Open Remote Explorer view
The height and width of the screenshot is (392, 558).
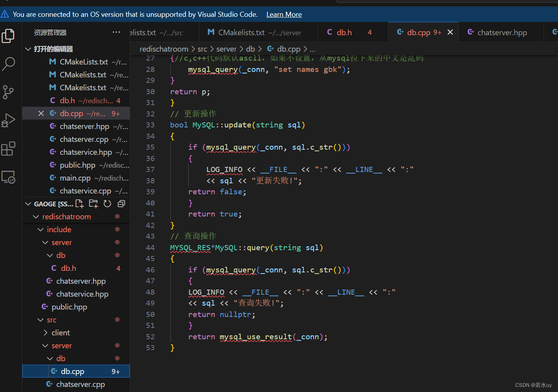[x=8, y=177]
